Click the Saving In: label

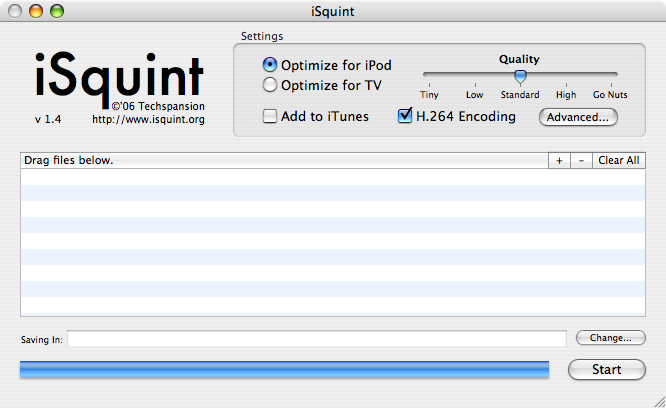click(x=42, y=340)
